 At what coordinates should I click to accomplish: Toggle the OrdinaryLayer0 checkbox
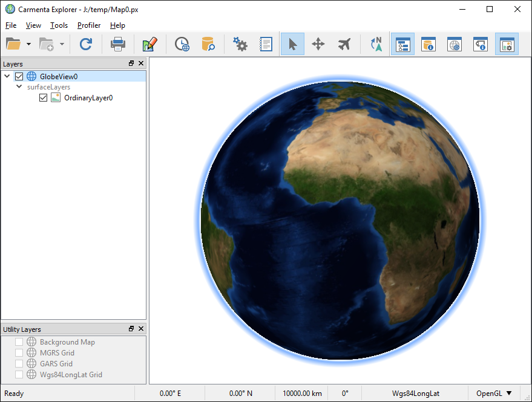[43, 97]
